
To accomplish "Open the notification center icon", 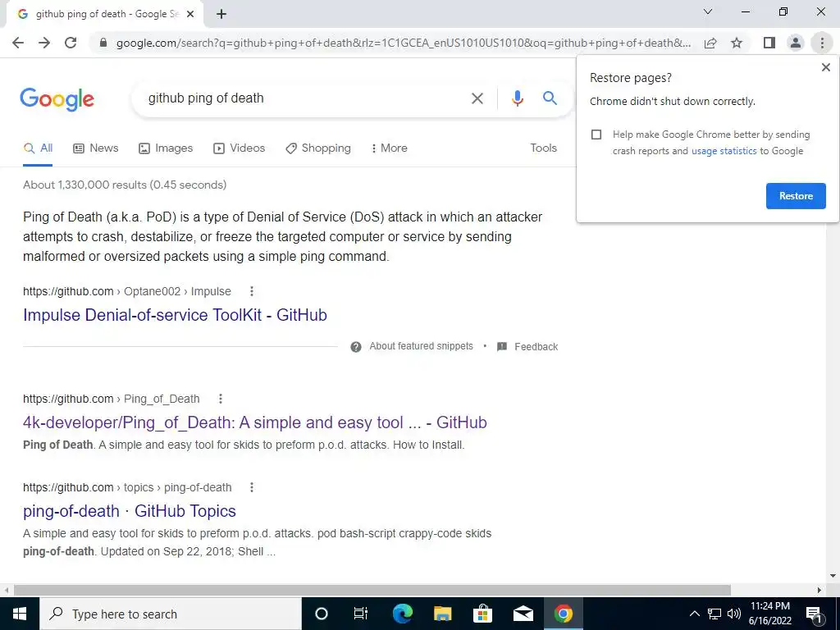I will click(x=815, y=614).
